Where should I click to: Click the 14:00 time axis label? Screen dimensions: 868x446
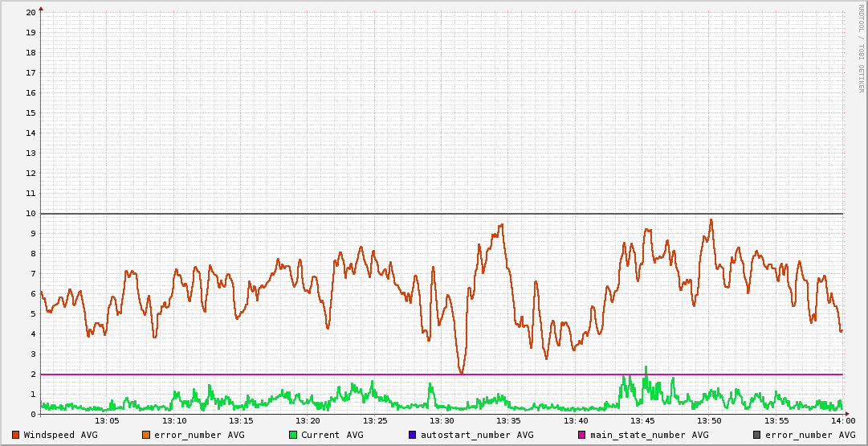[x=842, y=421]
